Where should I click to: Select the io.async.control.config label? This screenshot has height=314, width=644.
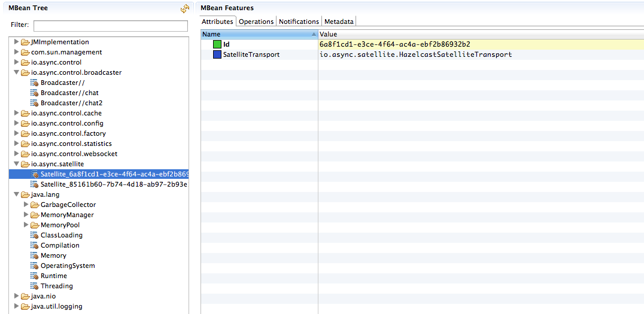pyautogui.click(x=68, y=123)
